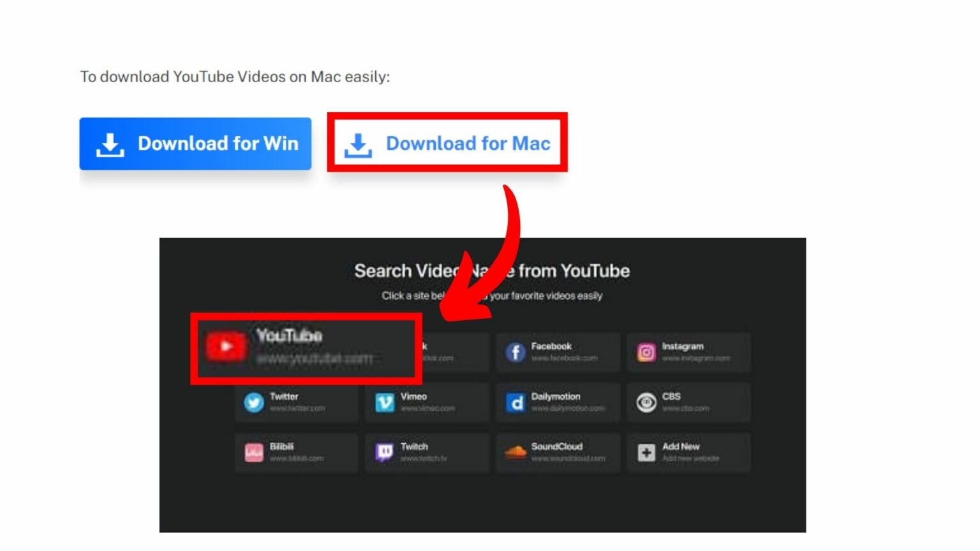Click the Add New plus icon
The width and height of the screenshot is (980, 551).
tap(646, 452)
